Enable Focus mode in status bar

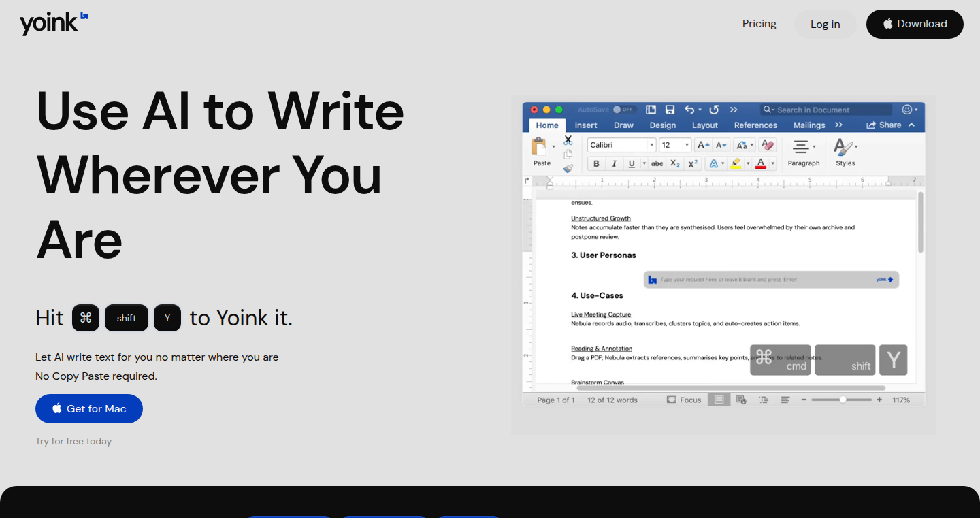tap(684, 400)
